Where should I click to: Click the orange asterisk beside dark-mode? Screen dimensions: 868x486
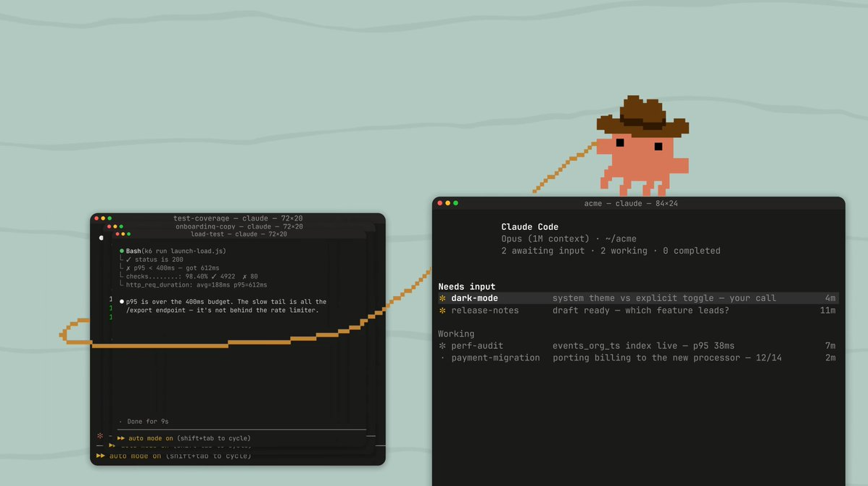tap(442, 298)
